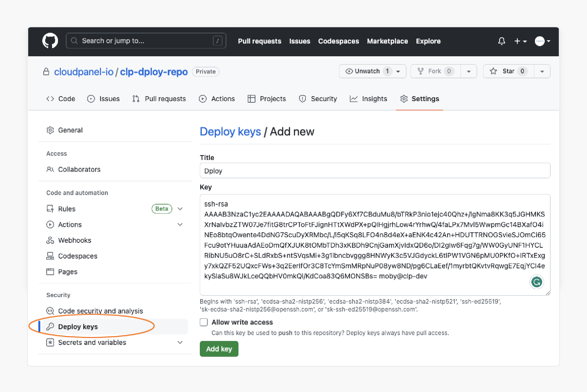The image size is (587, 392).
Task: Click the Add key button
Action: [x=219, y=349]
